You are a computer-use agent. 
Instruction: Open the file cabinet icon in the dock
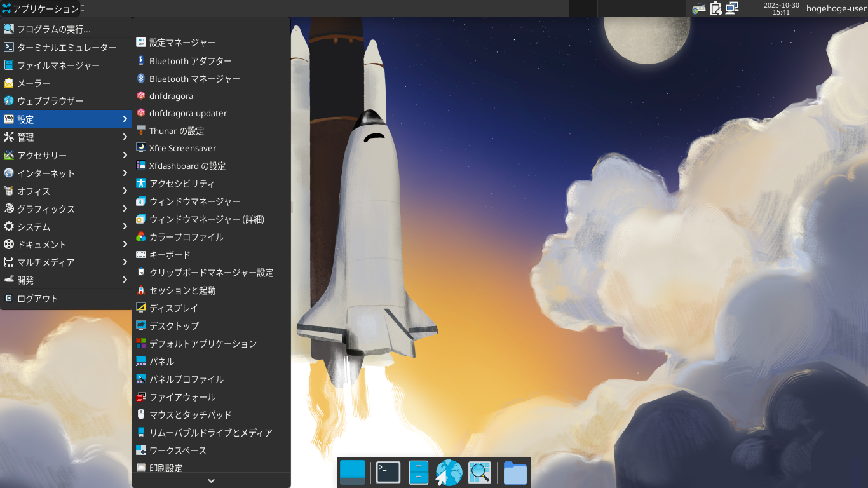click(419, 473)
